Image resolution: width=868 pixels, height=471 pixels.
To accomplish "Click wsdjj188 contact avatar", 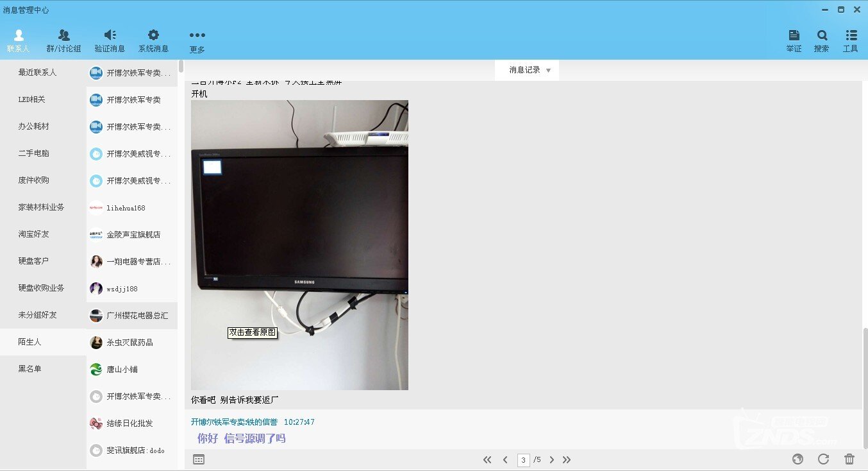I will (96, 289).
